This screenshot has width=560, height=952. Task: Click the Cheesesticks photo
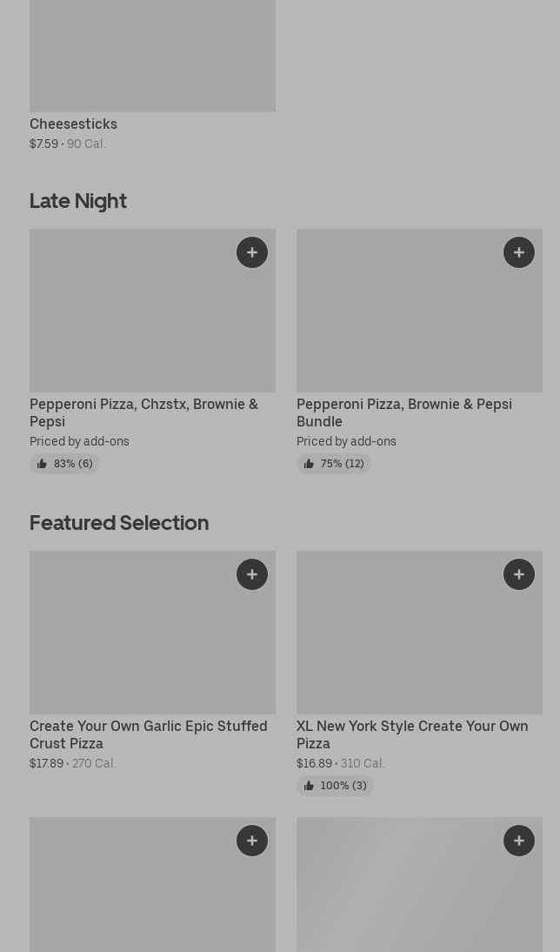click(x=152, y=56)
